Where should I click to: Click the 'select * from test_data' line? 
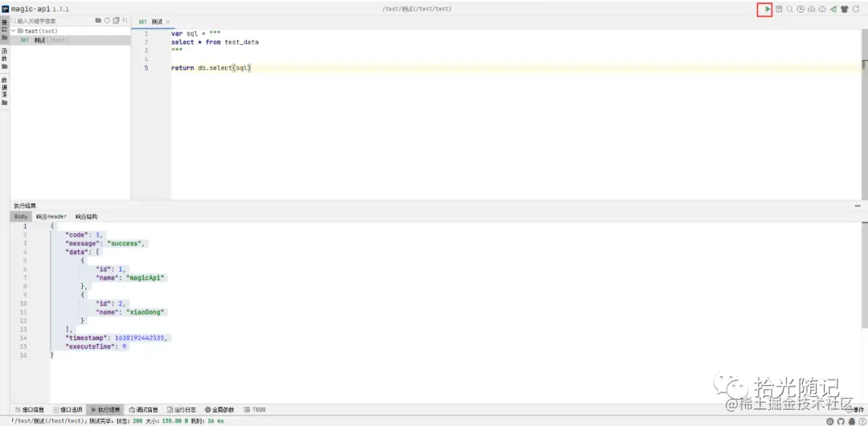pos(215,42)
